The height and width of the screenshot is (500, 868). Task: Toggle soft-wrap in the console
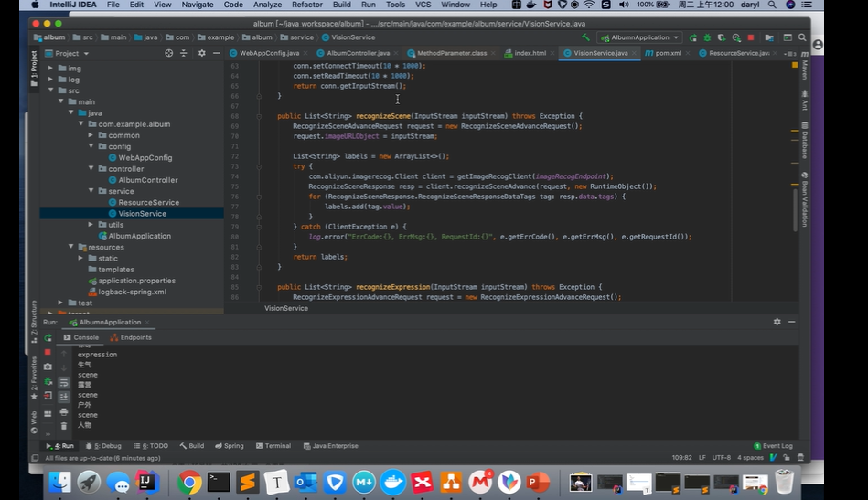point(64,382)
